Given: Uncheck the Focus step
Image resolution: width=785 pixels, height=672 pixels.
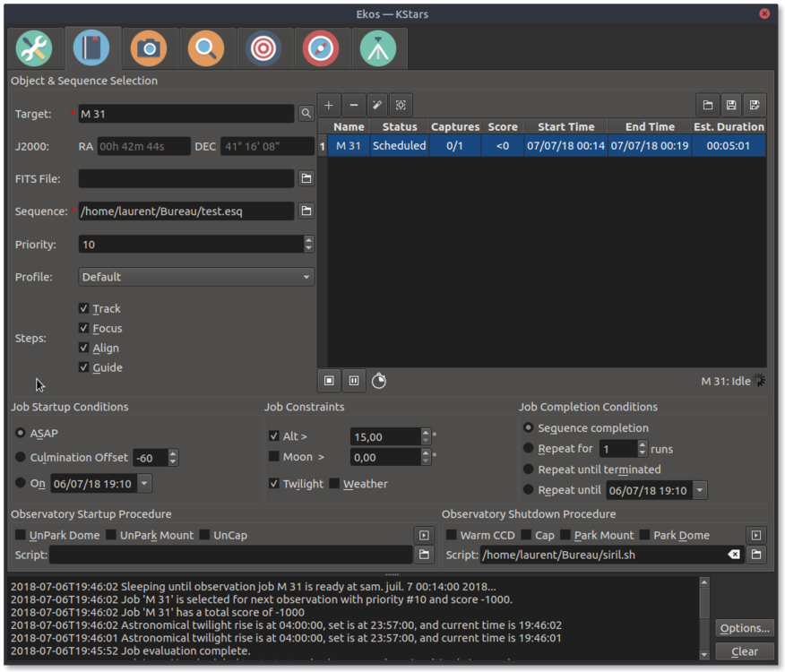Looking at the screenshot, I should [83, 328].
